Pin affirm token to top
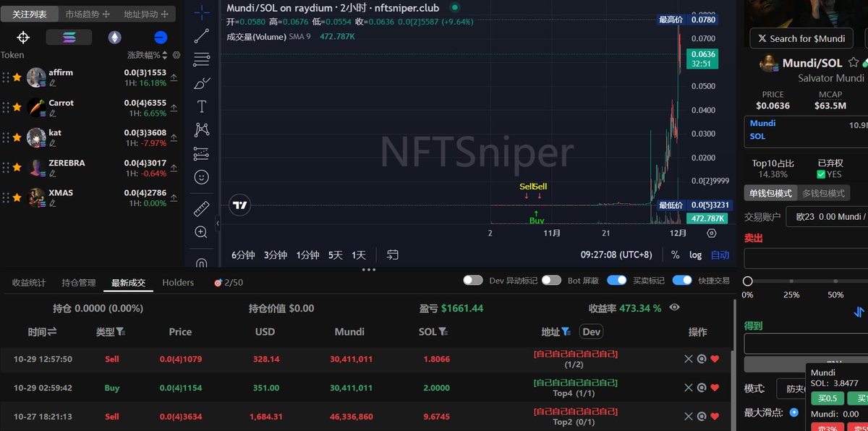Image resolution: width=868 pixels, height=431 pixels. (174, 77)
